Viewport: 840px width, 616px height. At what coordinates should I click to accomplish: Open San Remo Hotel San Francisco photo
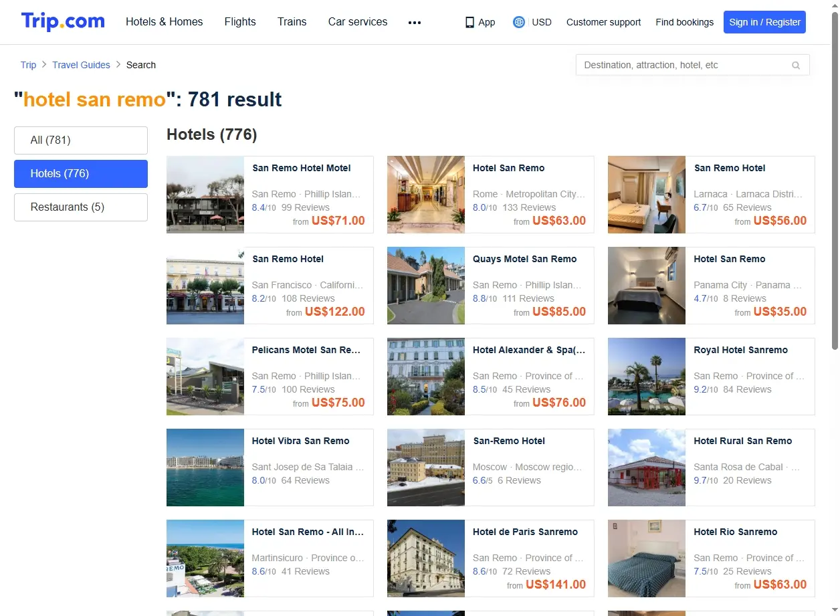click(x=205, y=286)
